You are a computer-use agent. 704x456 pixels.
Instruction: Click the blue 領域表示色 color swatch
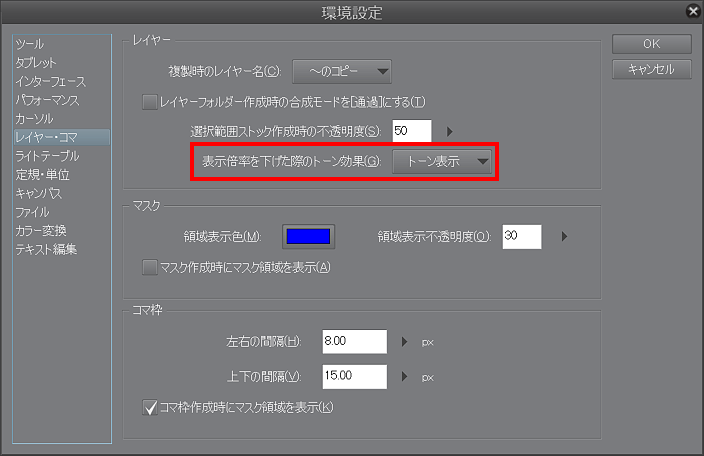(308, 237)
